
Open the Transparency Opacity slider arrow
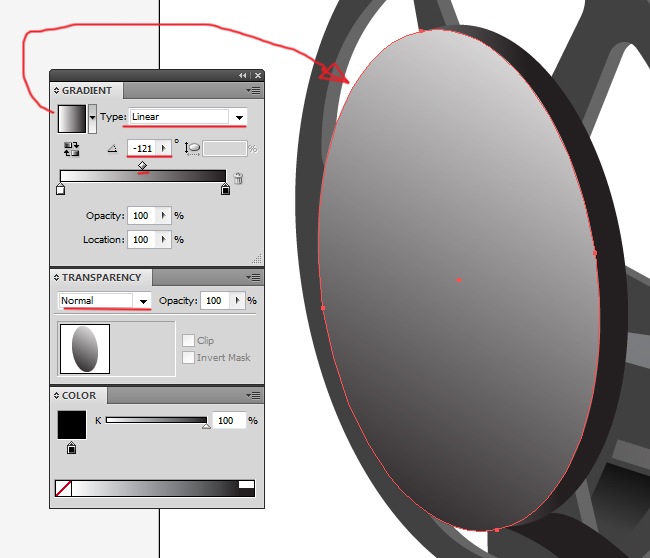point(237,301)
